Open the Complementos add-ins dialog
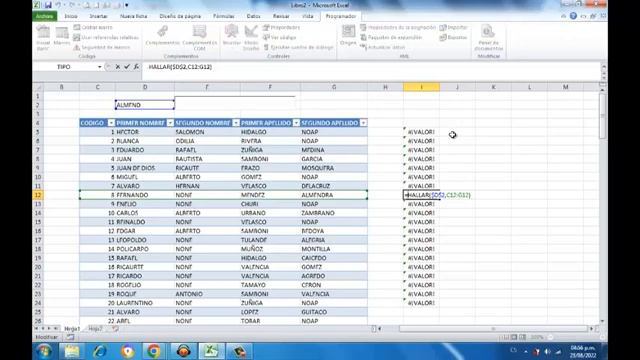 point(162,35)
